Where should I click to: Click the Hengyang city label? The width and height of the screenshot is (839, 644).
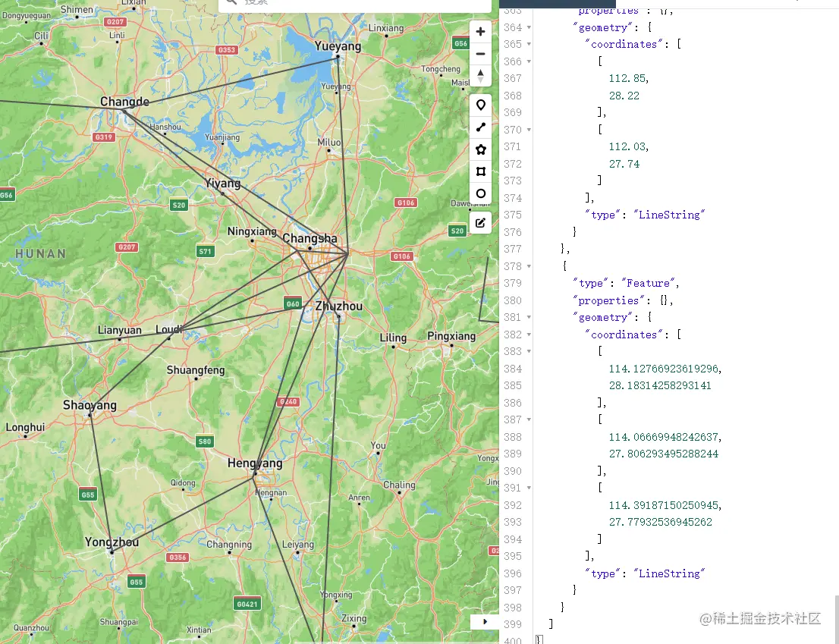pyautogui.click(x=255, y=463)
